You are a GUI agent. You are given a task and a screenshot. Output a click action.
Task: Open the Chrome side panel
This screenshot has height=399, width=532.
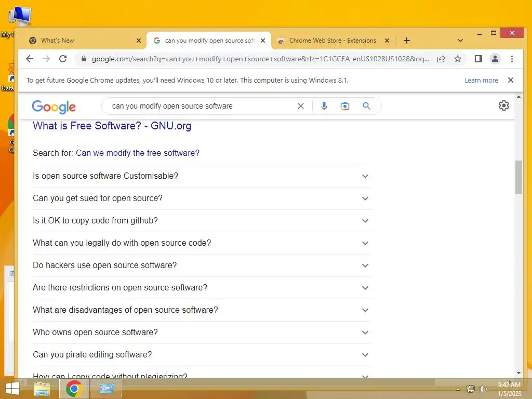point(478,59)
